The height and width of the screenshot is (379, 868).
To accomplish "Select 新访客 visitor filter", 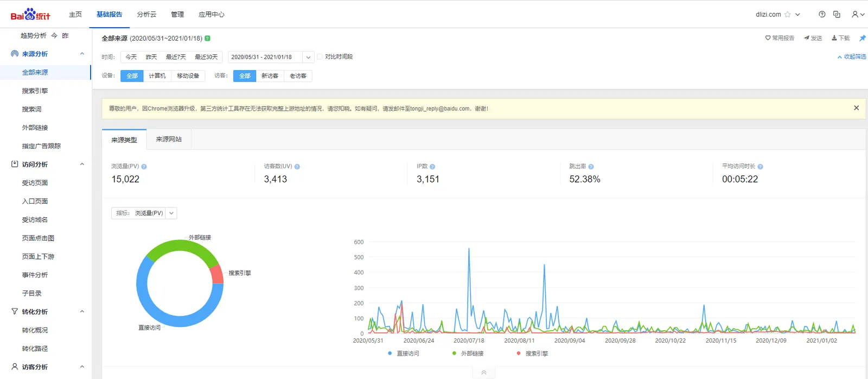I will [x=270, y=76].
